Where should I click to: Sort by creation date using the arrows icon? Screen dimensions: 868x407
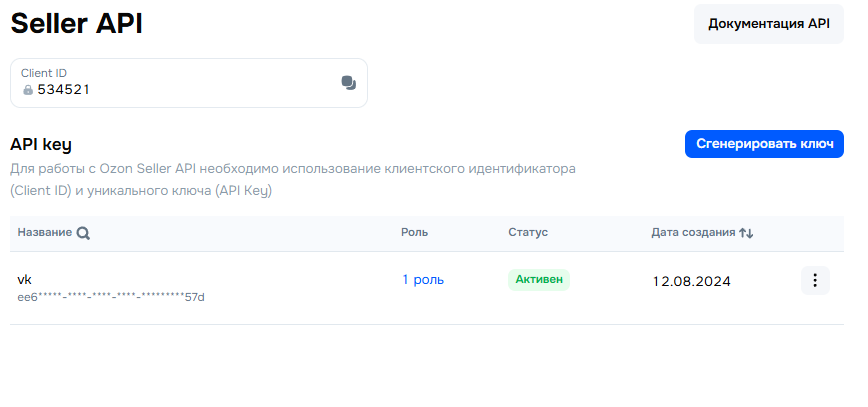click(746, 233)
